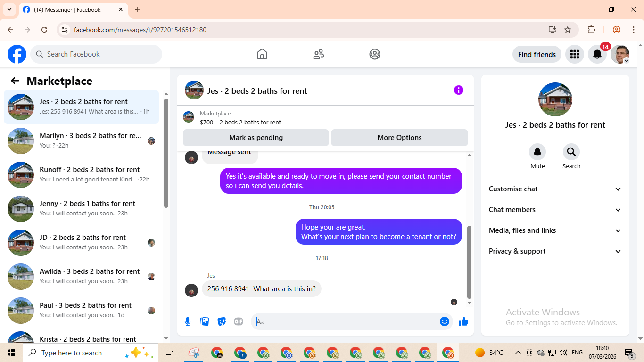Screen dimensions: 644x362
Task: Open conversation information with the purple info icon
Action: coord(459,90)
